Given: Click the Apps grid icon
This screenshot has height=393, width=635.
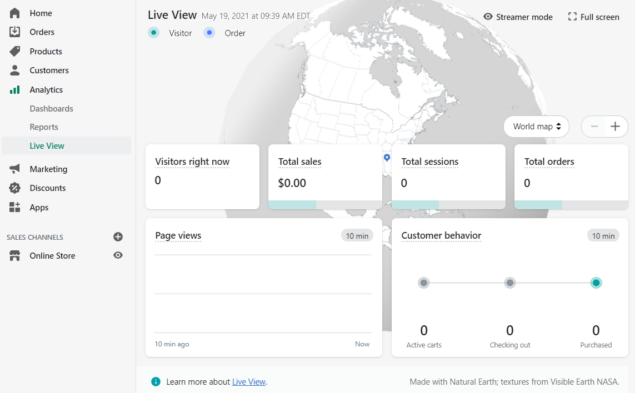Looking at the screenshot, I should pyautogui.click(x=15, y=207).
